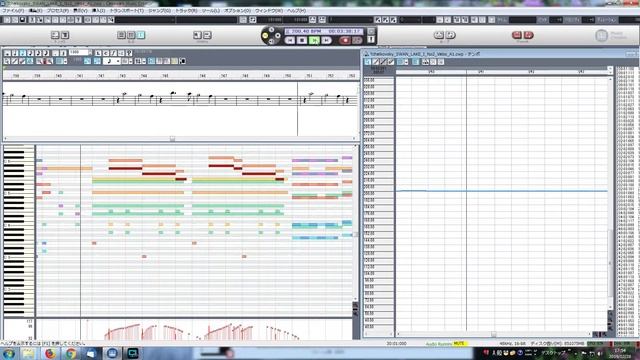Open the オプション(O) menu

(238, 11)
